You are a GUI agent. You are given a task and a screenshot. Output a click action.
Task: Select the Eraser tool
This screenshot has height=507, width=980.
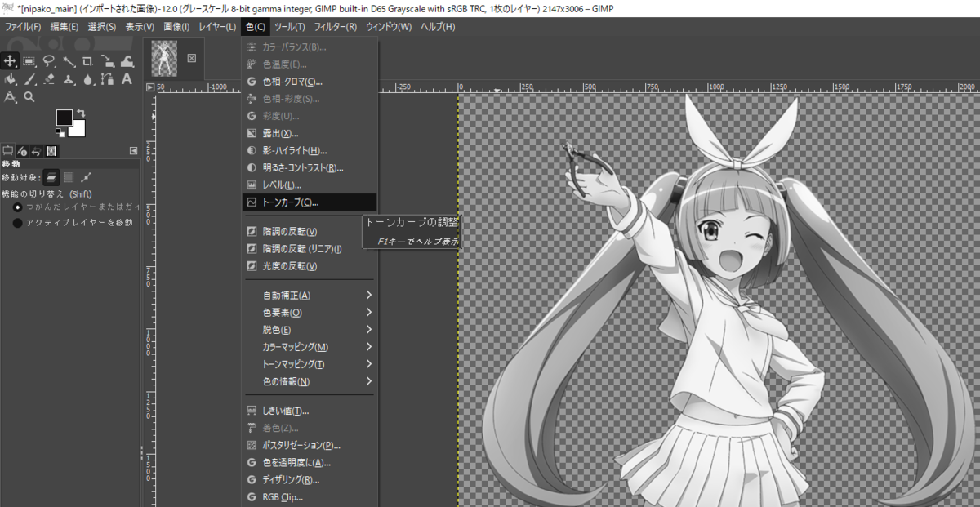pyautogui.click(x=49, y=79)
